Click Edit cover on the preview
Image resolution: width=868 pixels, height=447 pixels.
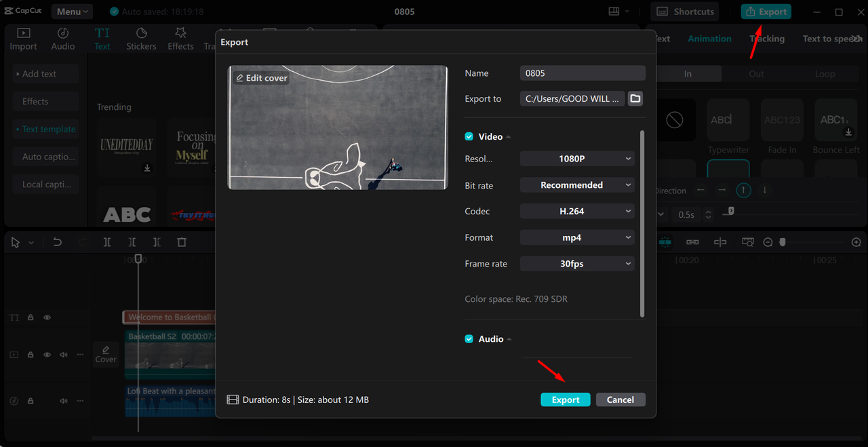click(262, 78)
